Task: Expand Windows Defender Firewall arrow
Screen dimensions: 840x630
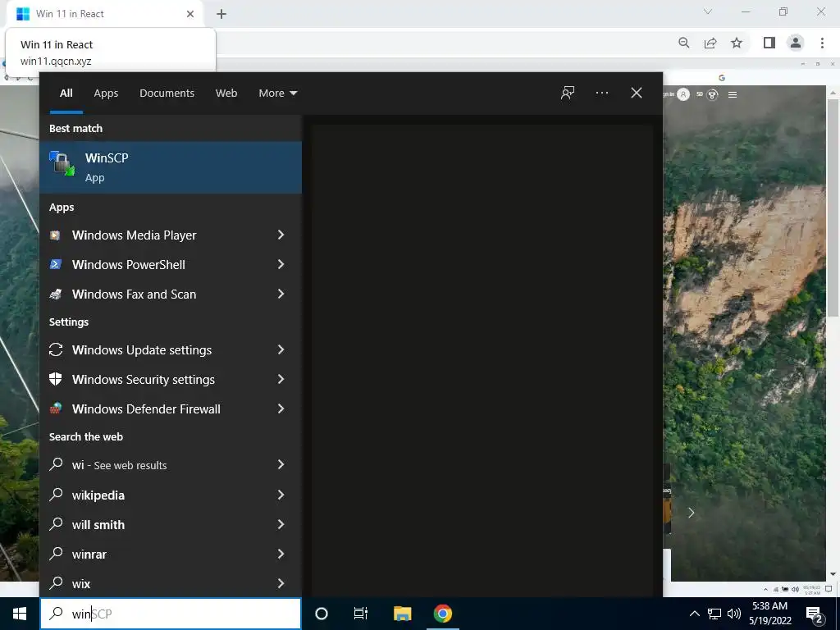Action: click(281, 409)
